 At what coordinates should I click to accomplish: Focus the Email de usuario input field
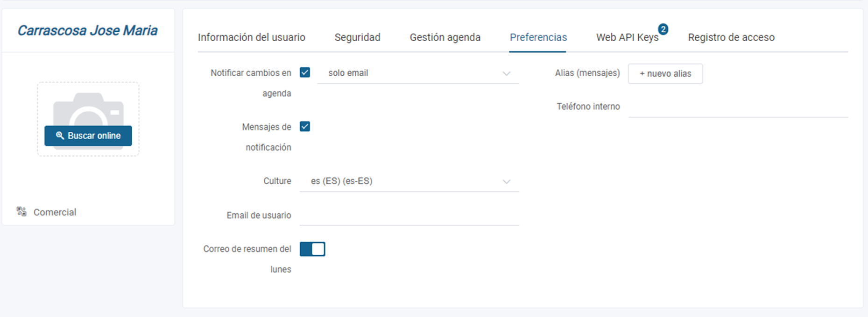click(409, 216)
